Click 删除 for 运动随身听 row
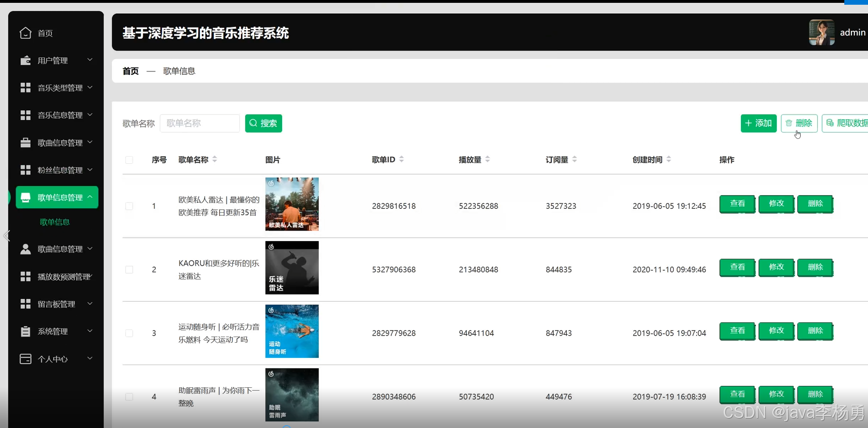Image resolution: width=868 pixels, height=428 pixels. [815, 330]
